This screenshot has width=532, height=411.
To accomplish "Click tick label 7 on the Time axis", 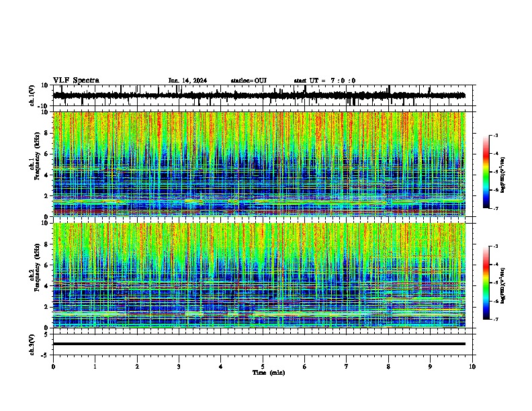I will [x=347, y=367].
